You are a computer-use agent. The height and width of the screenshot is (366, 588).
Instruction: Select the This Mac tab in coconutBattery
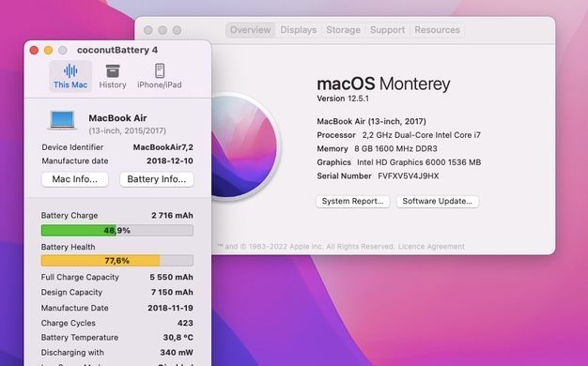[70, 76]
